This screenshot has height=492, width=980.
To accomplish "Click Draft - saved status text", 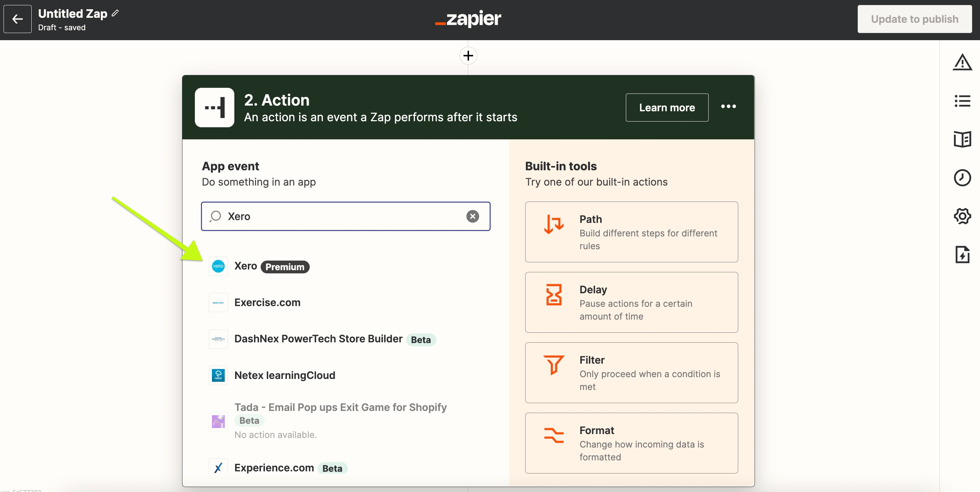I will tap(62, 28).
